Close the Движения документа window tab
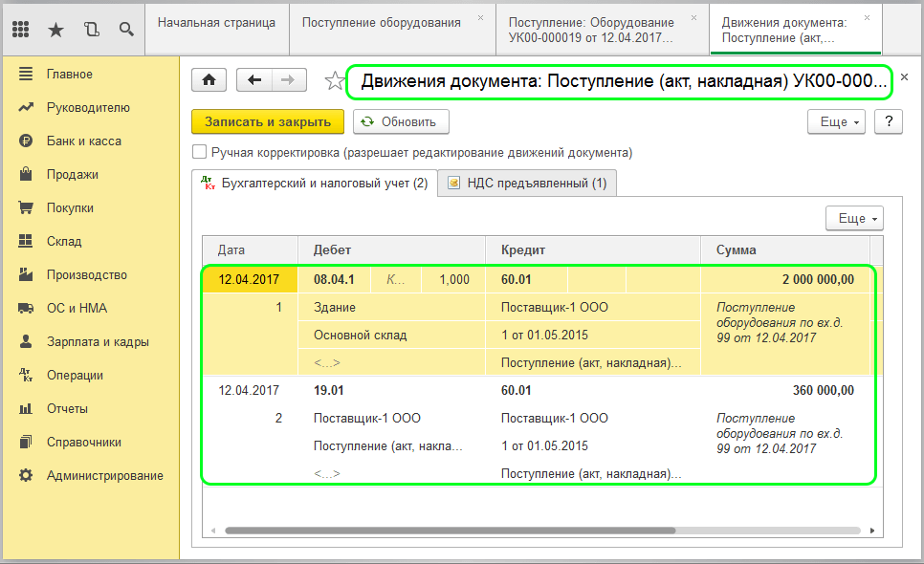Image resolution: width=924 pixels, height=564 pixels. tap(867, 17)
